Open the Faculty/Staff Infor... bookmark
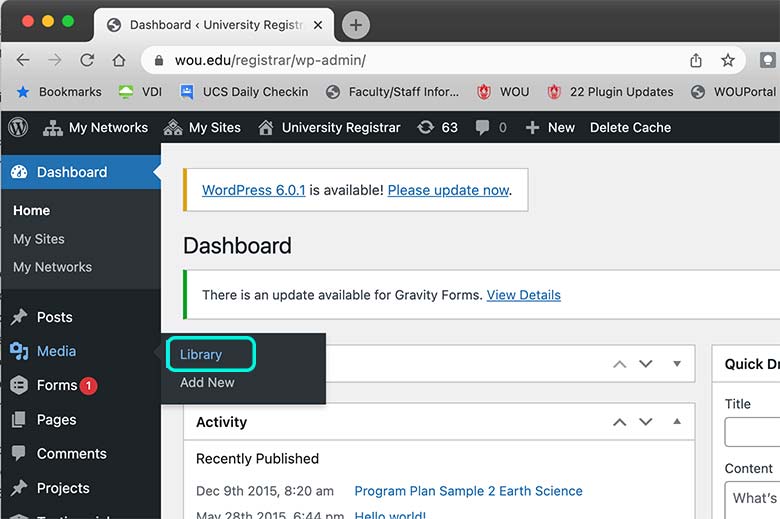The height and width of the screenshot is (519, 780). coord(392,92)
